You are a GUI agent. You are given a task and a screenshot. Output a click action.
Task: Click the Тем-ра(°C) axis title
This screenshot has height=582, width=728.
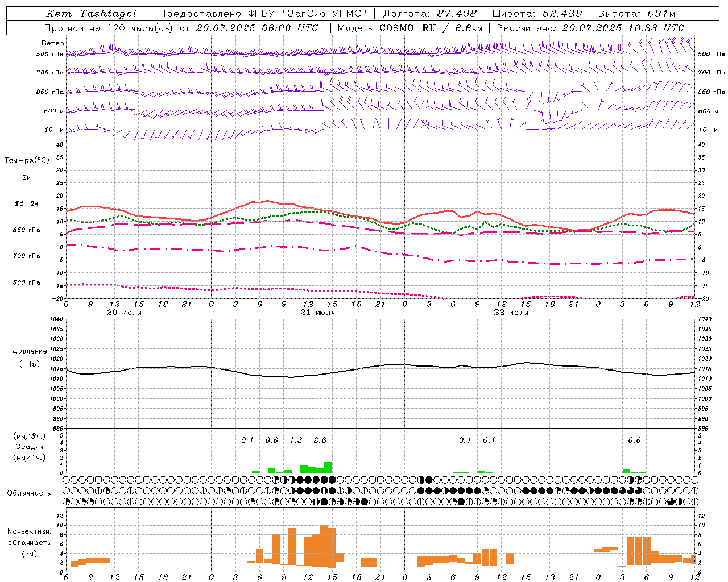tap(27, 161)
